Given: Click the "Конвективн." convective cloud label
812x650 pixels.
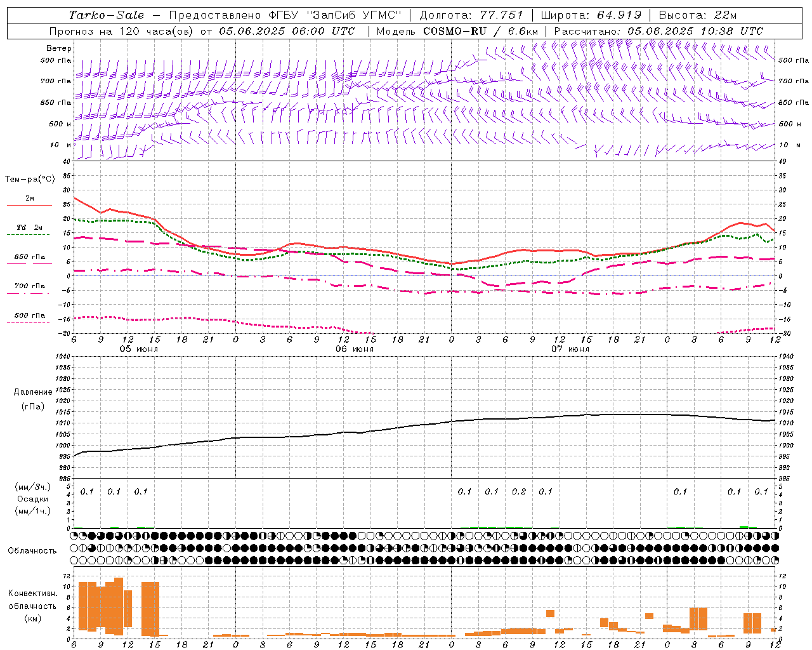Looking at the screenshot, I should [x=33, y=594].
